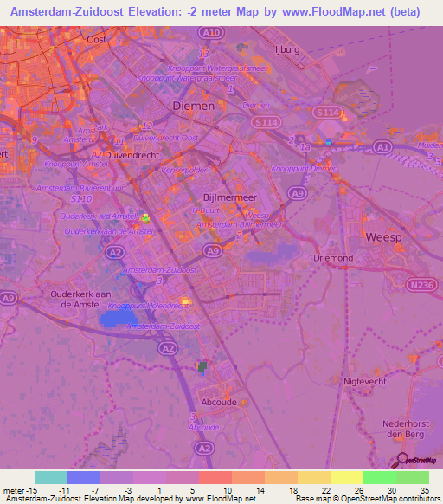Click the red 10 meter legend swatch

(x=215, y=478)
